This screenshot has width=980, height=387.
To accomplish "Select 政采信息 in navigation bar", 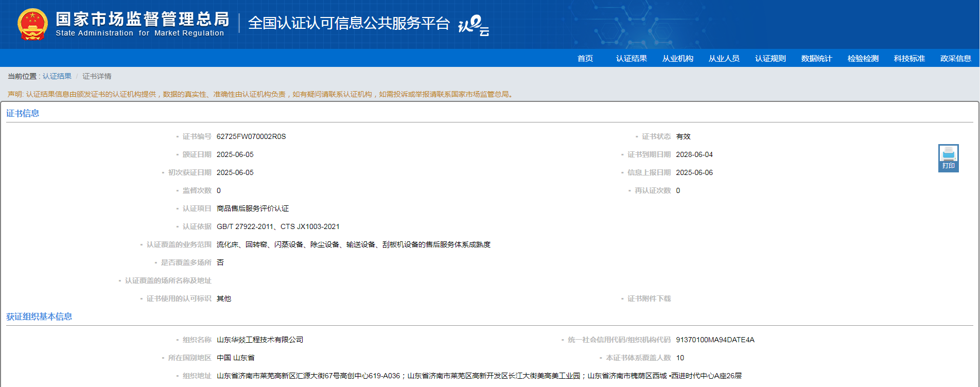I will (956, 58).
